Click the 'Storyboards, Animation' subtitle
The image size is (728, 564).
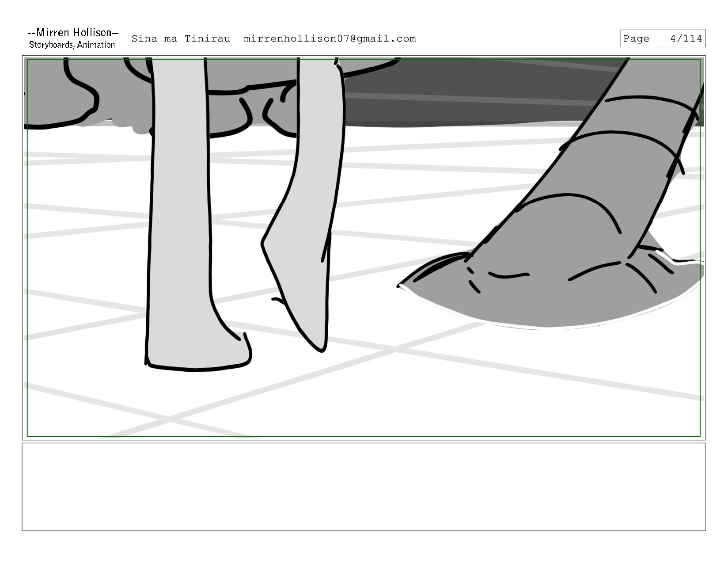[x=72, y=45]
